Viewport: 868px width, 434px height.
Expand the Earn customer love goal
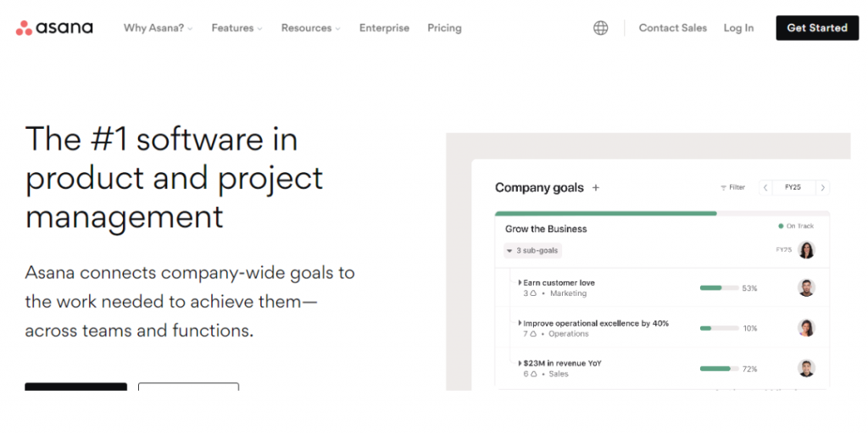(520, 282)
